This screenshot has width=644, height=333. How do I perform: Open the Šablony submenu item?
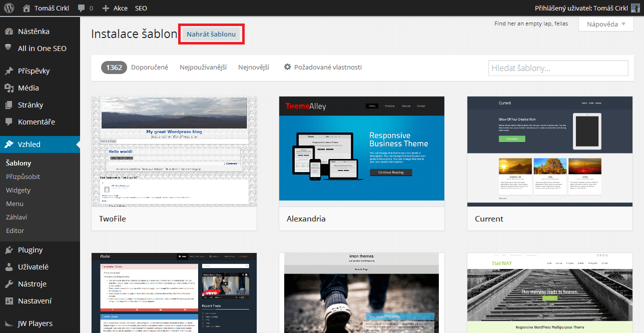[19, 163]
